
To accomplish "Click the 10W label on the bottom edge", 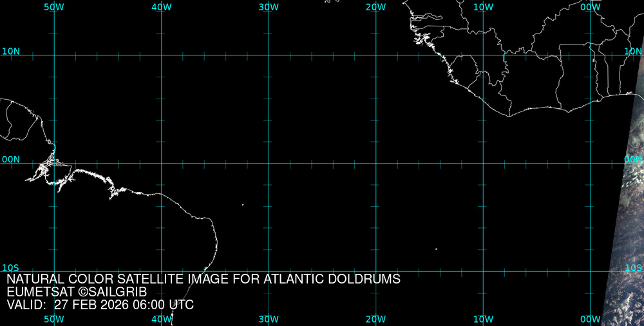I will click(x=483, y=319).
